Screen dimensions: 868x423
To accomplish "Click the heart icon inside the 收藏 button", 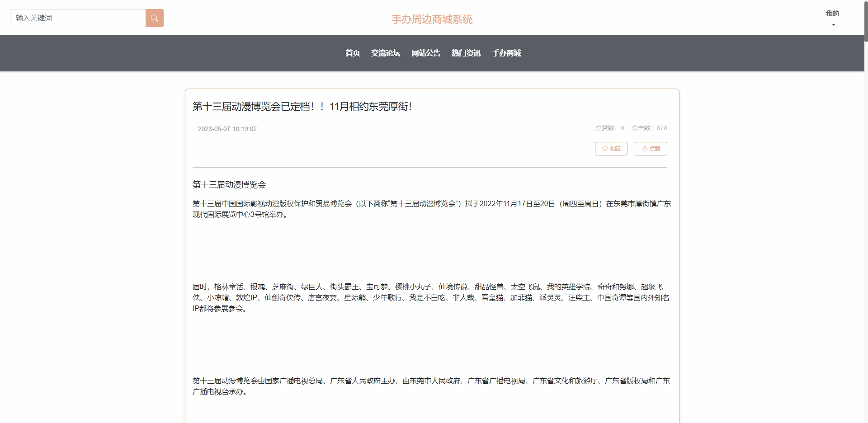I will [x=604, y=149].
